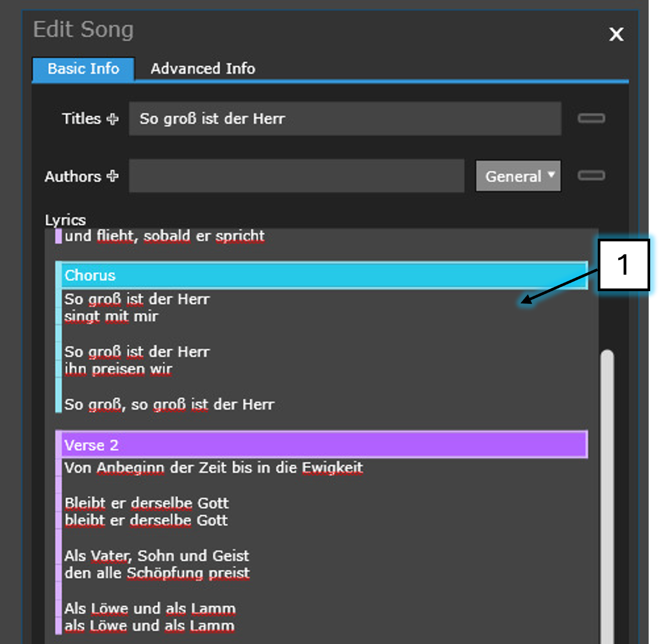This screenshot has height=644, width=659.
Task: Click the plus icon next to Titles
Action: pos(113,119)
